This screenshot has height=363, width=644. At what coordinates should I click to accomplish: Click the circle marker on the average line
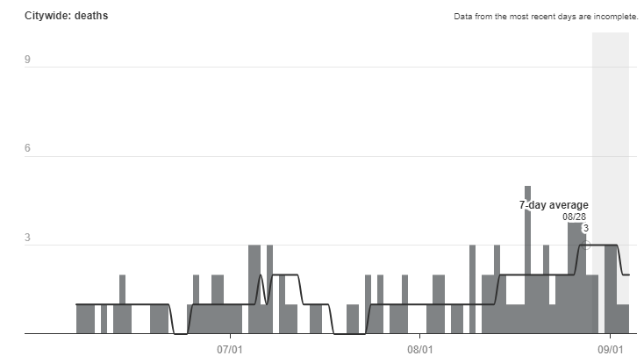tap(587, 245)
